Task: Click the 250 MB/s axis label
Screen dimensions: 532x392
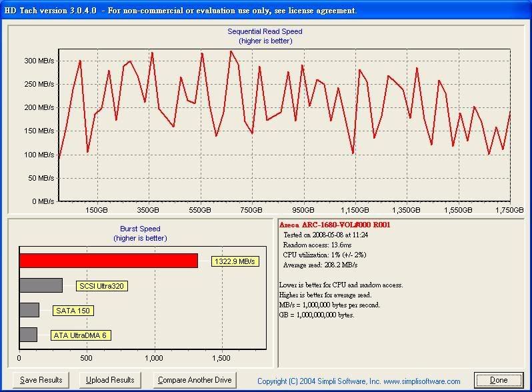Action: click(x=39, y=84)
